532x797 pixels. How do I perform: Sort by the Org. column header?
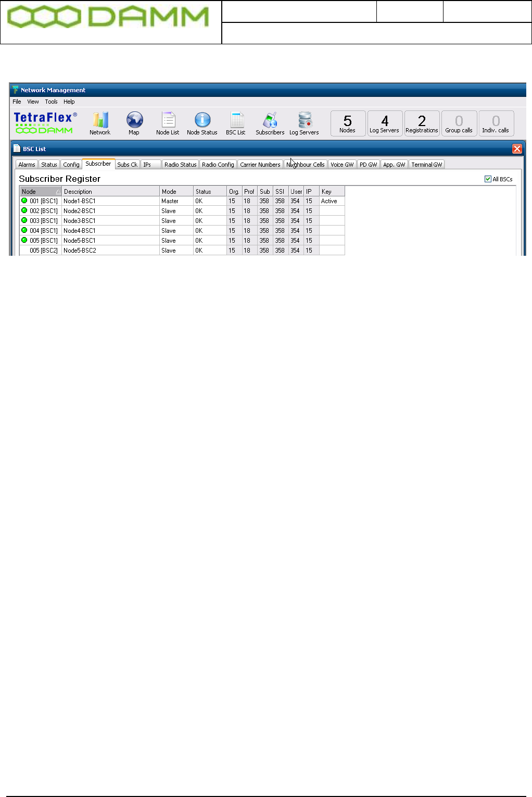tap(234, 192)
